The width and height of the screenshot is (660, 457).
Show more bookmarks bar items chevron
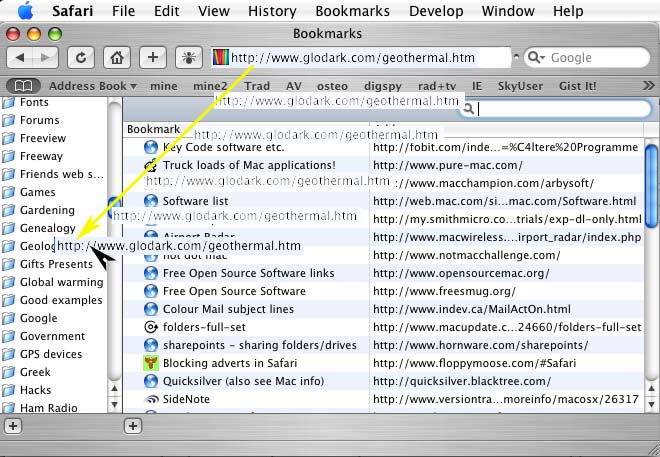(x=649, y=86)
